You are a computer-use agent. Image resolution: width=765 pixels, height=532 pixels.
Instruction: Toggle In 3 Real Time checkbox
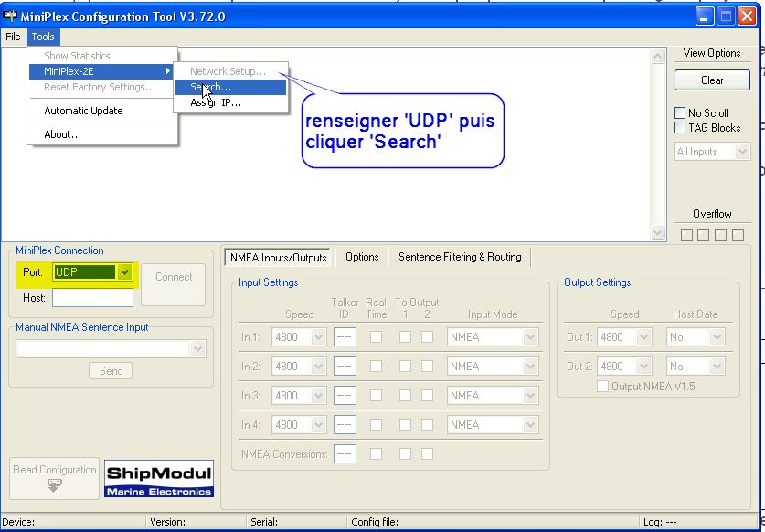[x=376, y=395]
